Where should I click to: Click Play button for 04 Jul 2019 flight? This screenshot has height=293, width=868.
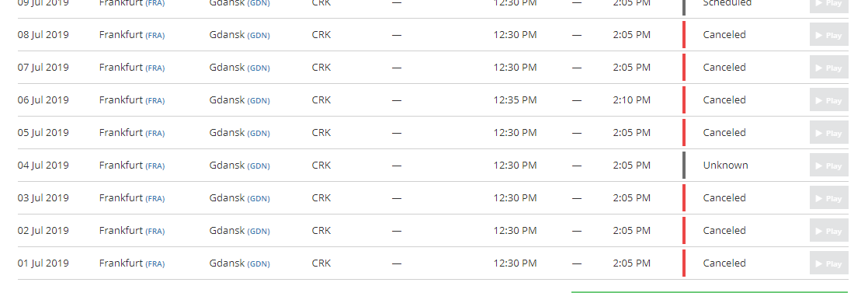(x=828, y=166)
